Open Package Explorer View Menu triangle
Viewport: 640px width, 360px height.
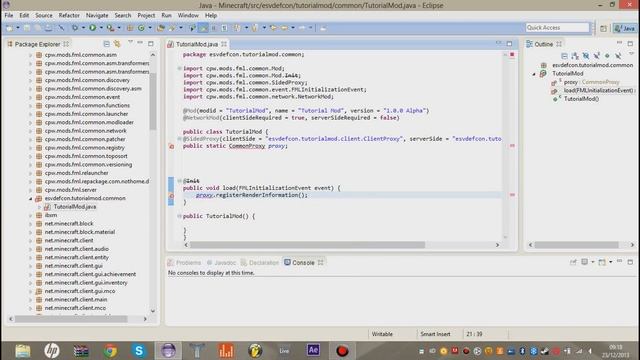130,42
